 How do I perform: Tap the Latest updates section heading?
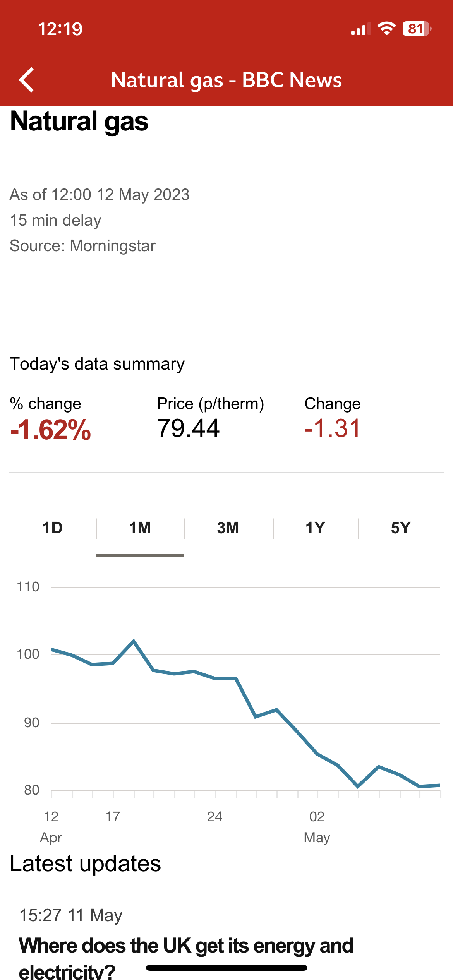(85, 864)
